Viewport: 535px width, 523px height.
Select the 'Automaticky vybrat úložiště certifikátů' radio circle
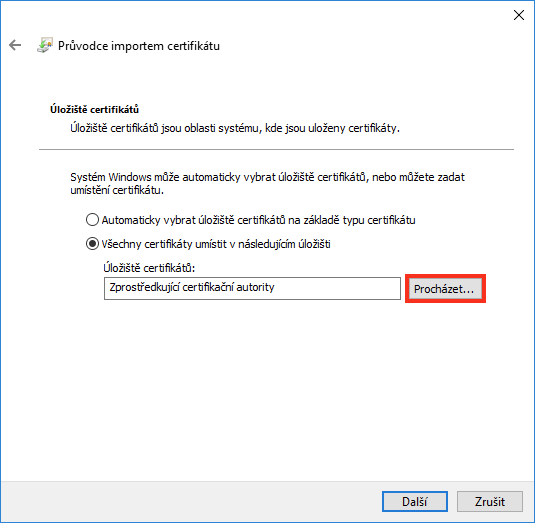click(92, 220)
